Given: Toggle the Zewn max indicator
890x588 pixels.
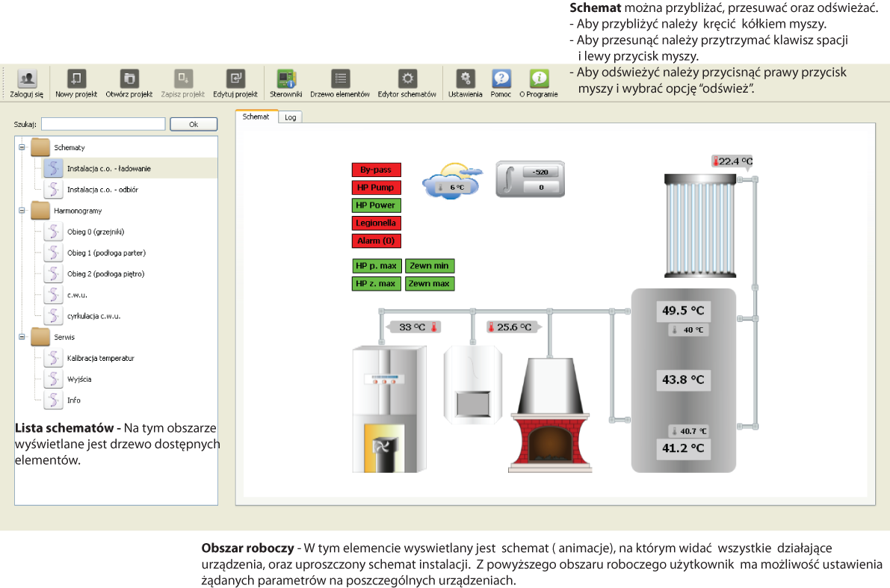Looking at the screenshot, I should coord(430,283).
